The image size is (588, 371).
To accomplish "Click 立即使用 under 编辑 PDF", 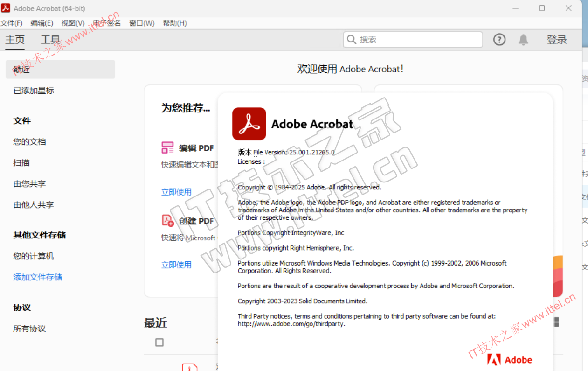I will [176, 192].
